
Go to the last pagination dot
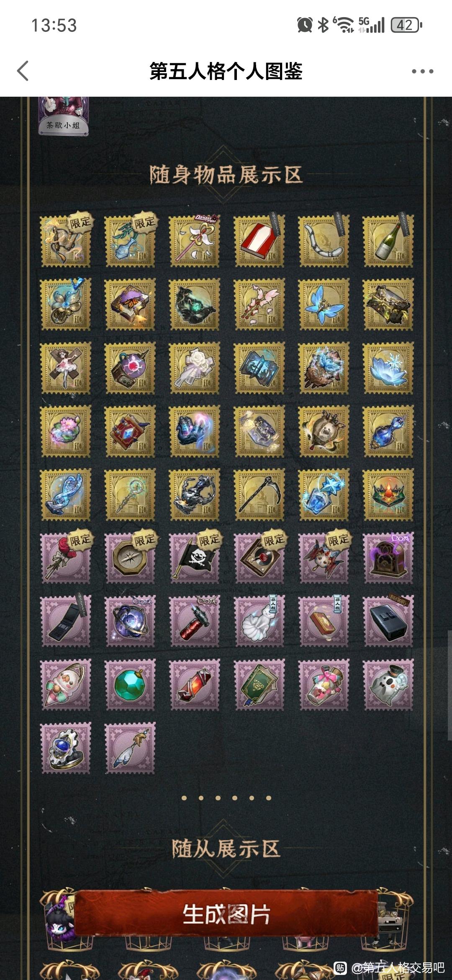269,798
